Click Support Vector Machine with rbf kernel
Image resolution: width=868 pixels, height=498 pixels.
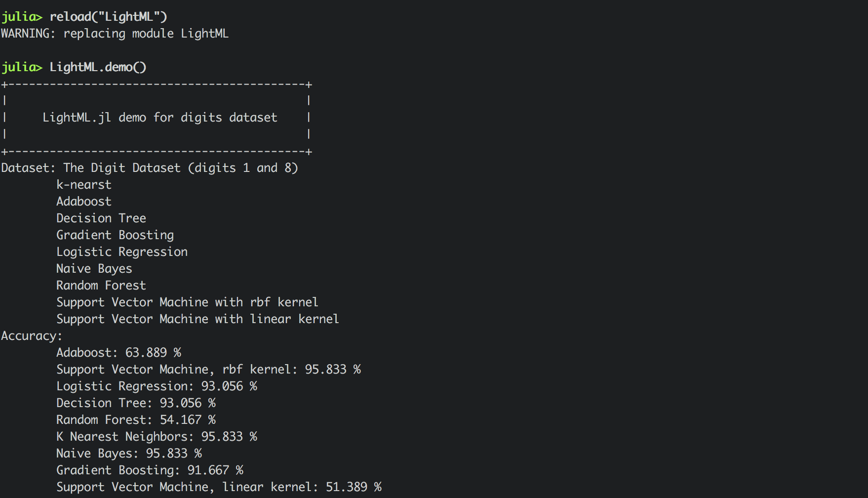[187, 302]
